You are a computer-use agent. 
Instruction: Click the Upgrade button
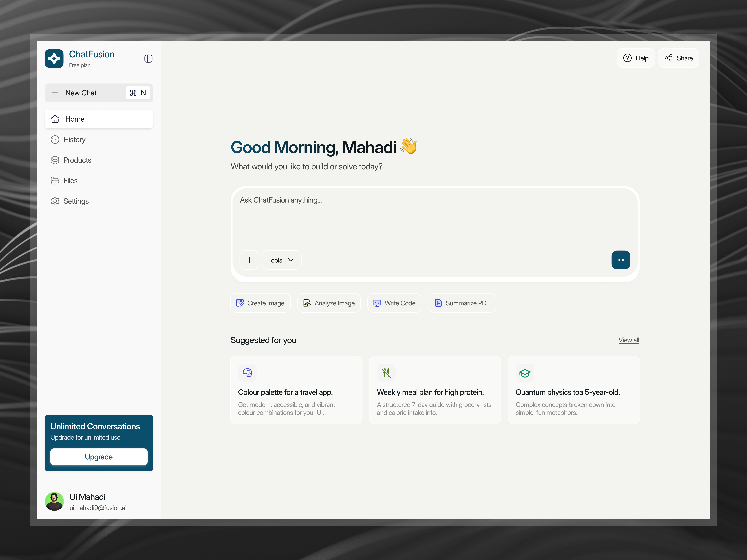[x=99, y=457]
